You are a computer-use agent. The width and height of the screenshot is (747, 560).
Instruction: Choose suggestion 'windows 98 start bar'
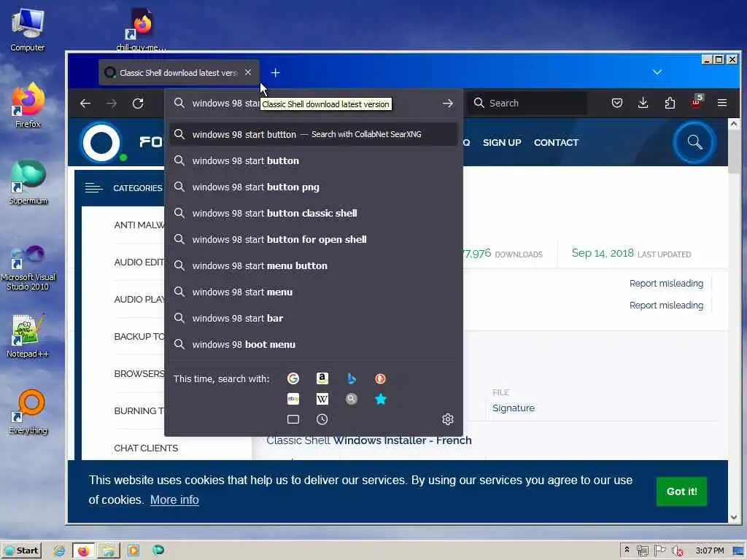click(314, 318)
